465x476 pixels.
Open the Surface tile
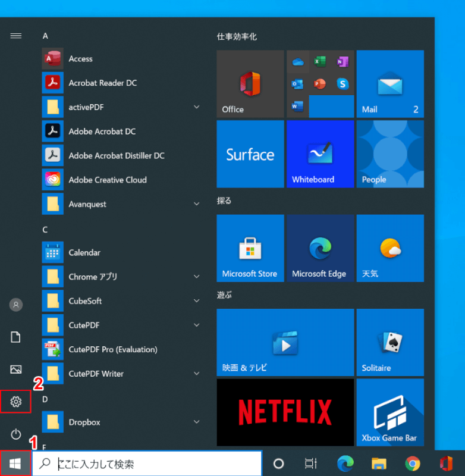click(250, 154)
